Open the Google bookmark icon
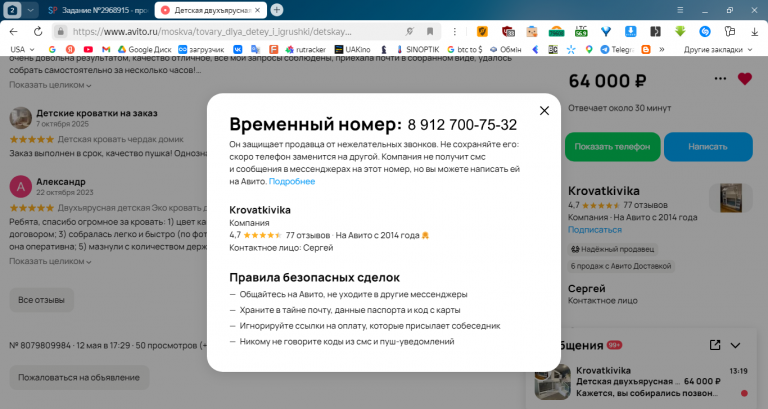This screenshot has height=409, width=768. tap(52, 49)
